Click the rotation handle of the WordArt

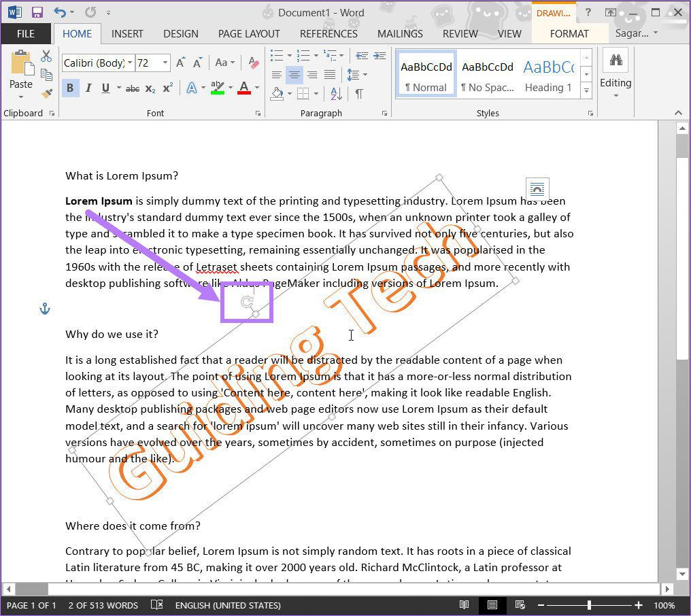pyautogui.click(x=247, y=302)
